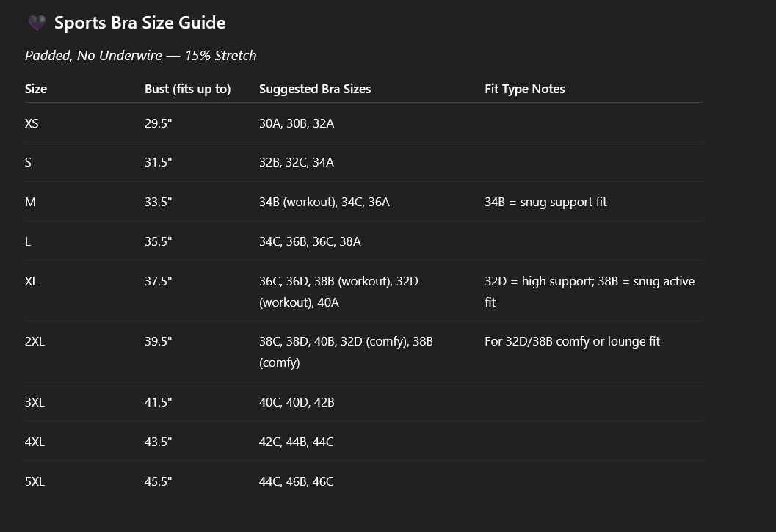Click the 31.5" bust measurement cell
Screen dimensions: 776x532
pyautogui.click(x=158, y=162)
